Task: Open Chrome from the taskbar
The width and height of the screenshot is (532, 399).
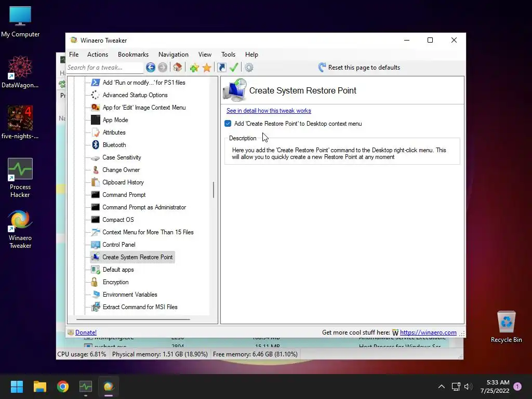Action: pos(63,387)
